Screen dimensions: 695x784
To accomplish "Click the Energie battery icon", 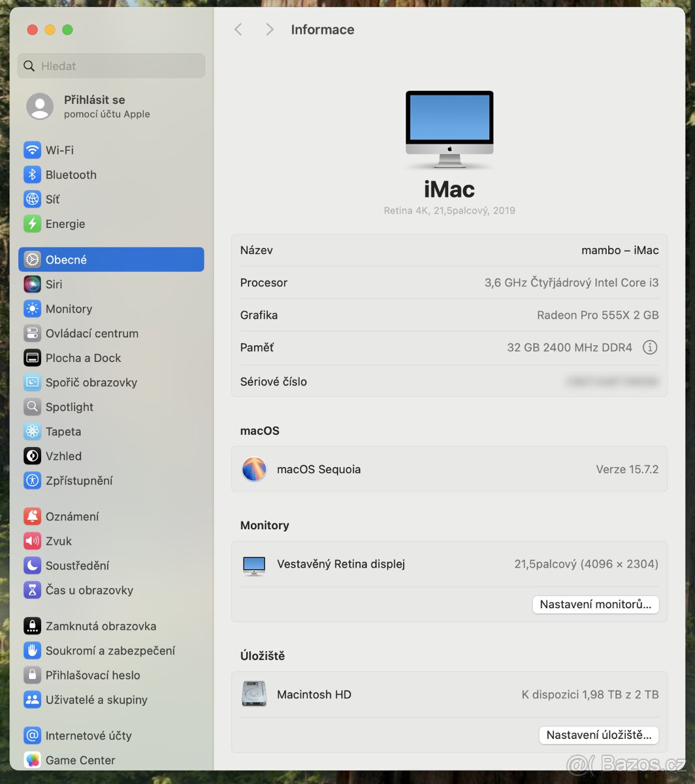I will [33, 224].
